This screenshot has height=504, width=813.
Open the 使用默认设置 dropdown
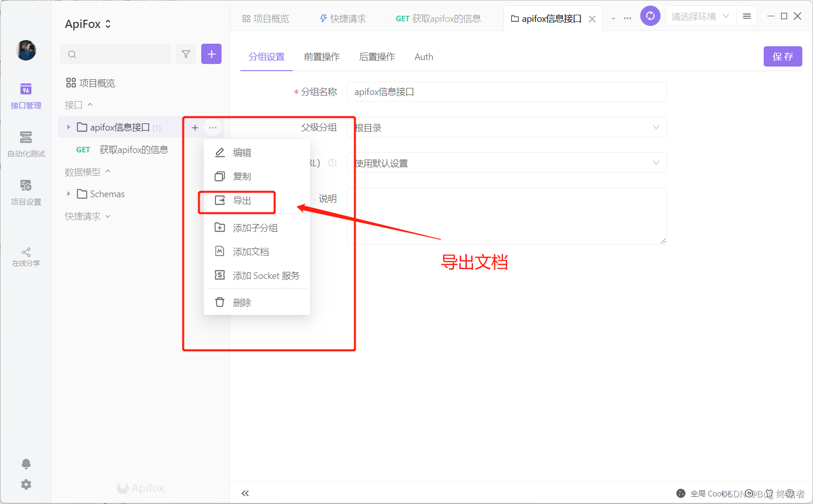[x=507, y=163]
